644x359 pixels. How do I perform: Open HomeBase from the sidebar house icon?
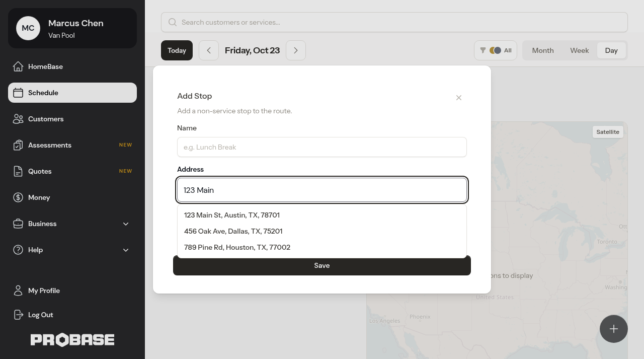(x=18, y=66)
